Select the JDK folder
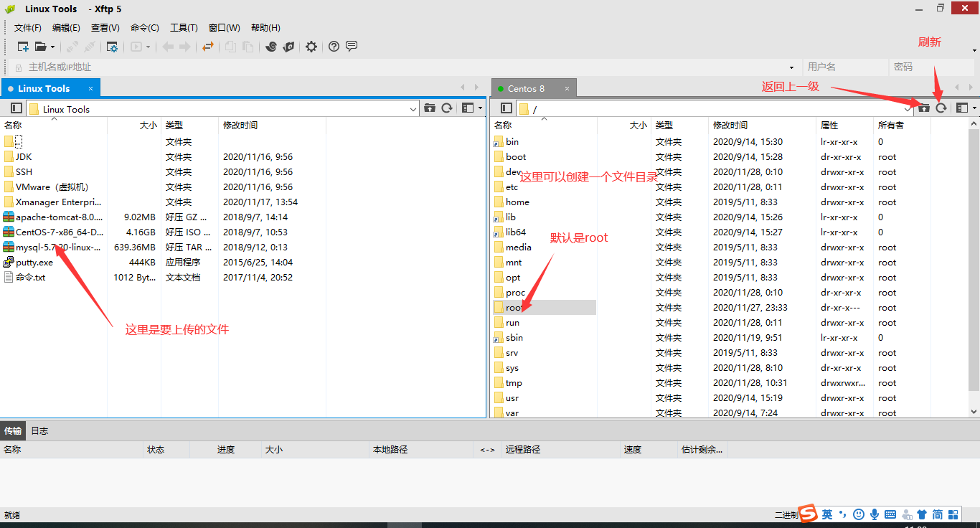The width and height of the screenshot is (980, 528). click(24, 156)
